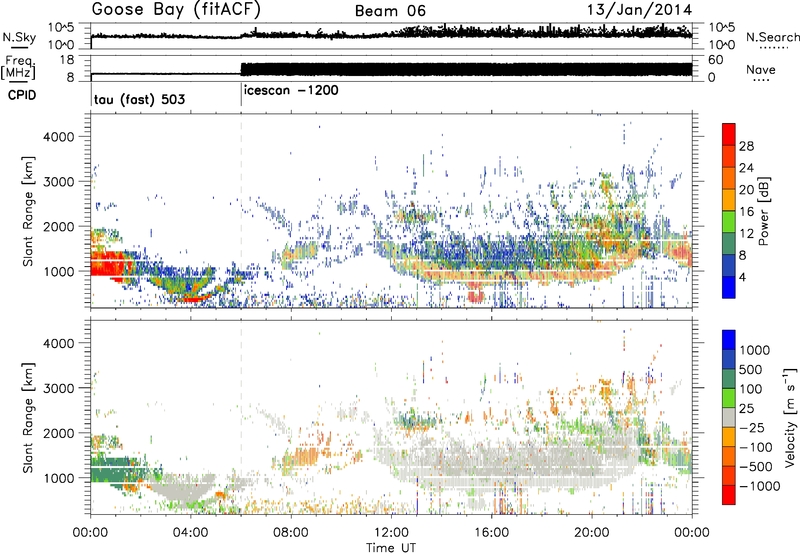This screenshot has width=800, height=554.
Task: Click the 'Goose Bay (fitACF)' title text
Action: [x=176, y=9]
